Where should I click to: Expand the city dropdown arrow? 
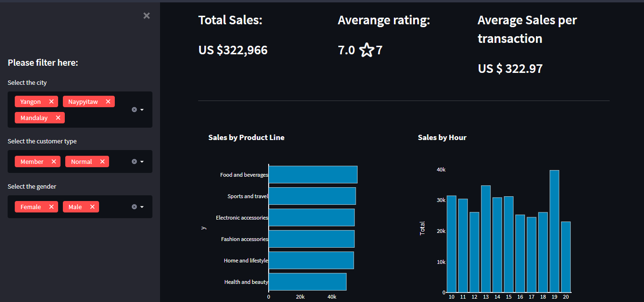[x=142, y=110]
